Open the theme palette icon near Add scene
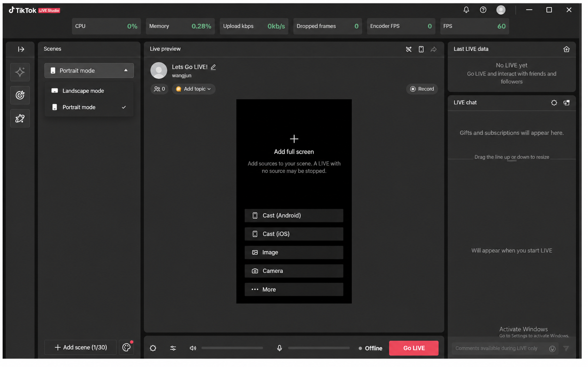The height and width of the screenshot is (367, 588). [x=127, y=347]
